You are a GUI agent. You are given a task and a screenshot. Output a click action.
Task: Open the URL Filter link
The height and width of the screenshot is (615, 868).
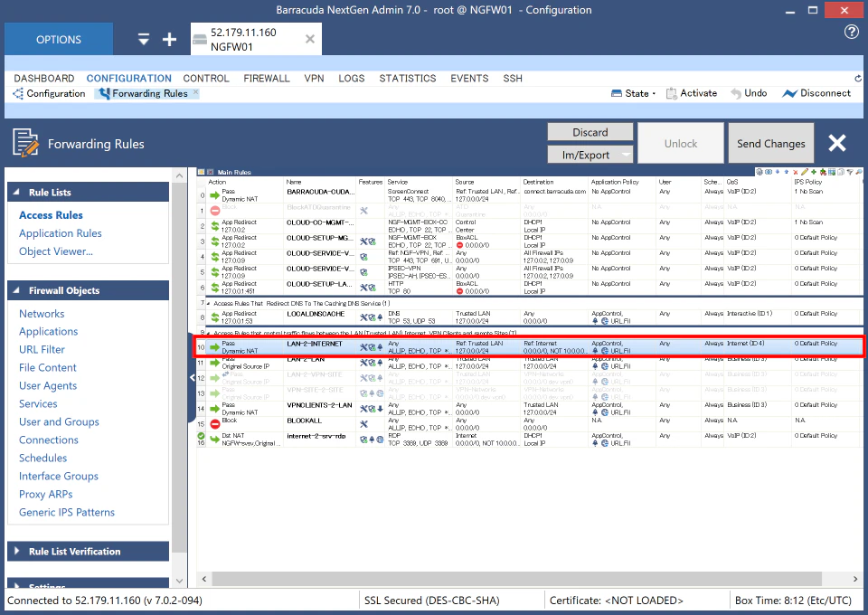tap(42, 349)
